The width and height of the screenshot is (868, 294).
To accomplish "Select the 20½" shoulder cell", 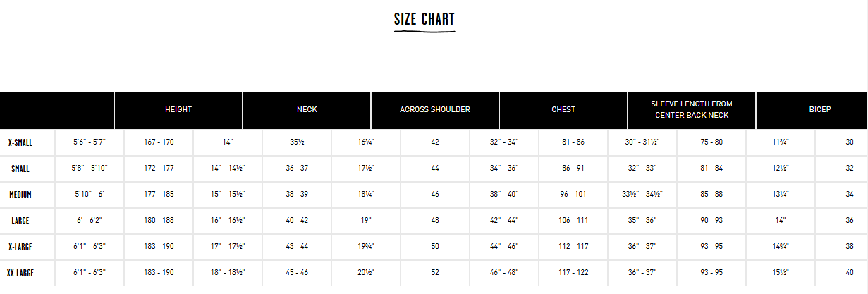I will [366, 274].
